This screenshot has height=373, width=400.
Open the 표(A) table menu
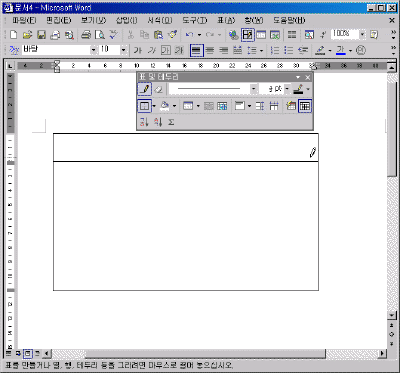tap(226, 20)
